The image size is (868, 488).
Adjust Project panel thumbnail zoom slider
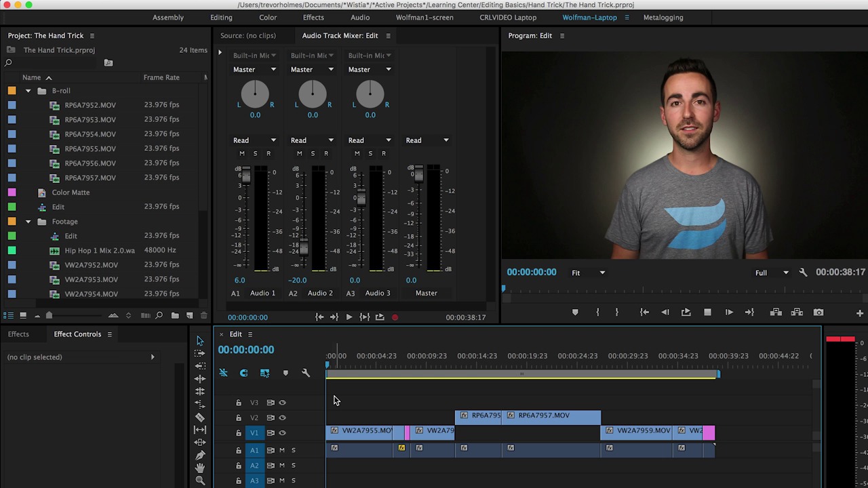pyautogui.click(x=49, y=315)
